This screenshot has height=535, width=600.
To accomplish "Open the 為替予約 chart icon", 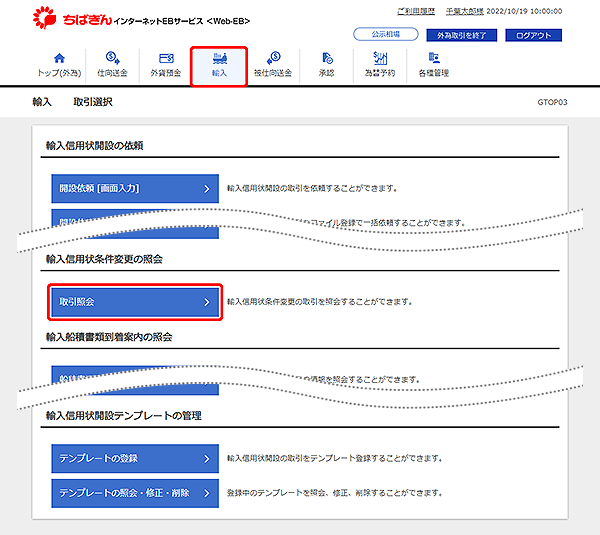I will click(x=380, y=58).
